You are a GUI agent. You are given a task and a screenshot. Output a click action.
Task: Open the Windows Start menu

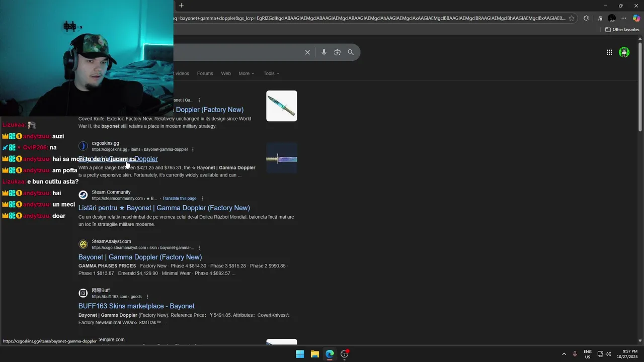300,354
